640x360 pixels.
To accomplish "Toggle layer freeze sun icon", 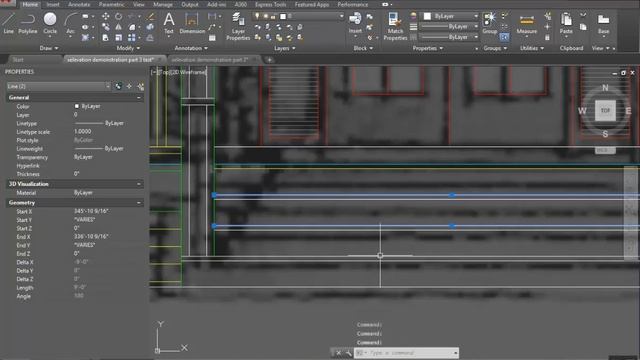I will (x=265, y=16).
